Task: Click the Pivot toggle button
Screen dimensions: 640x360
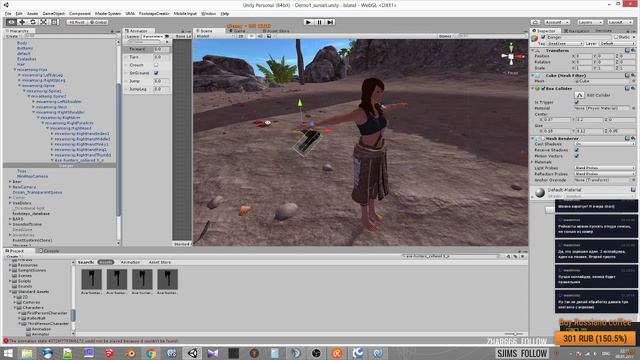Action: [x=76, y=22]
